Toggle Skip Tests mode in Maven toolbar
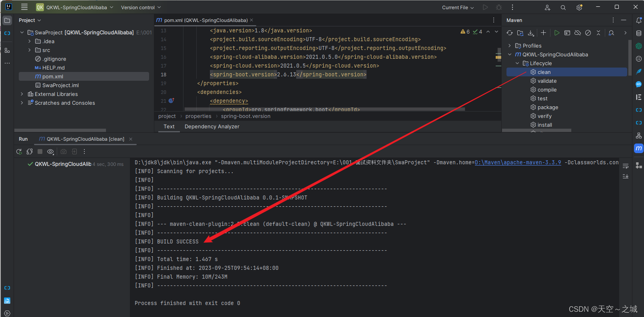This screenshot has width=644, height=317. coord(588,33)
